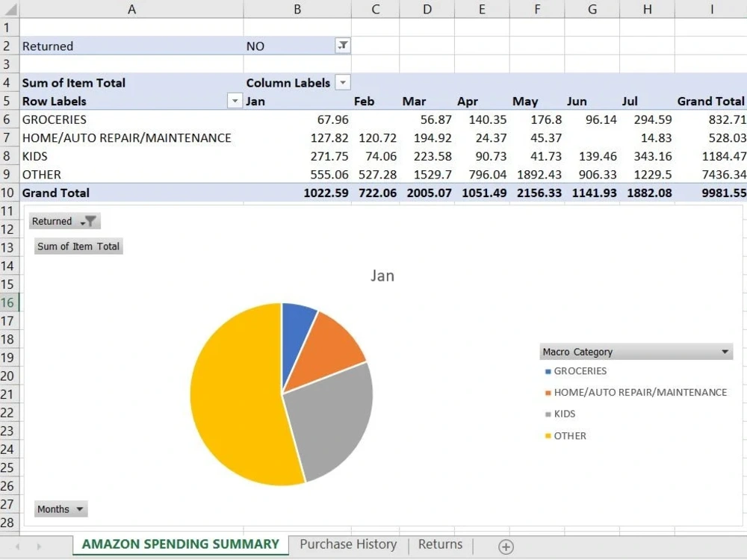This screenshot has height=560, width=747.
Task: Select the Mar column label cell
Action: pos(427,101)
